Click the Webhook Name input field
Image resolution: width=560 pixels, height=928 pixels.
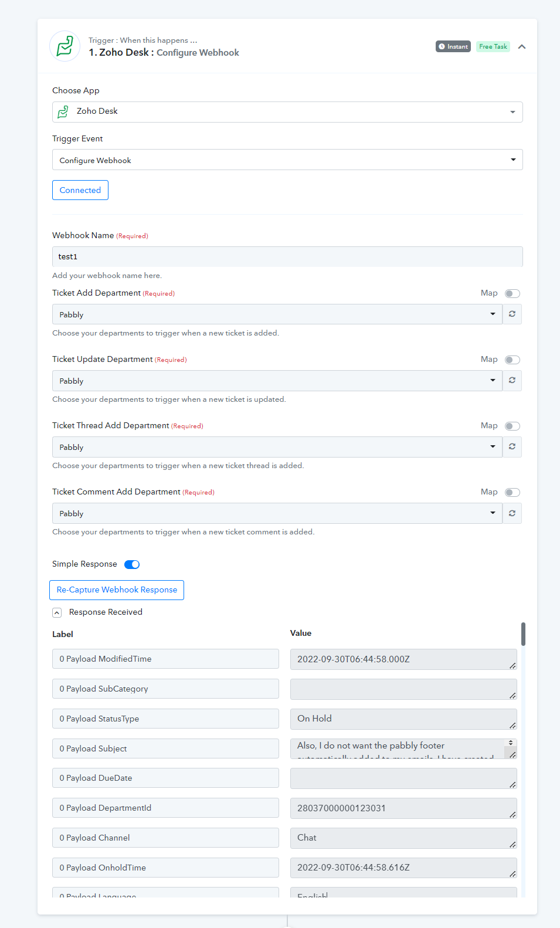287,256
